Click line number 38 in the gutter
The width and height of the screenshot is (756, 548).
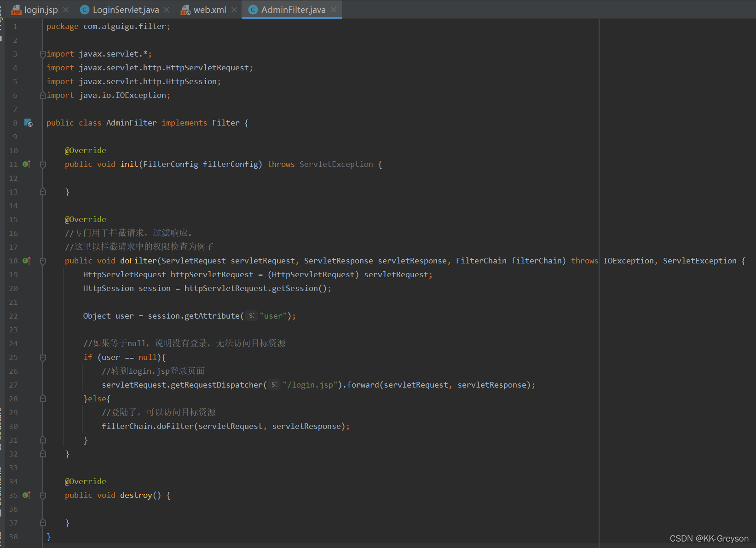(13, 537)
